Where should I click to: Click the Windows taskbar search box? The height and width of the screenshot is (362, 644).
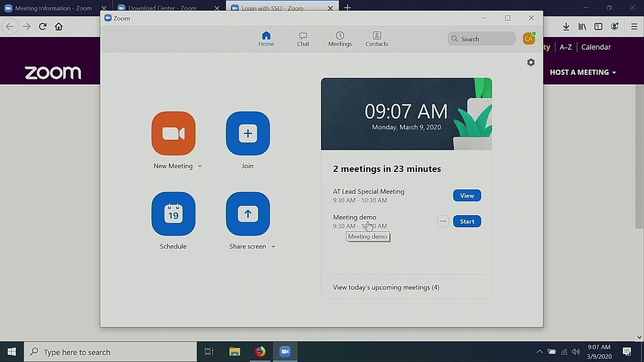coord(110,352)
